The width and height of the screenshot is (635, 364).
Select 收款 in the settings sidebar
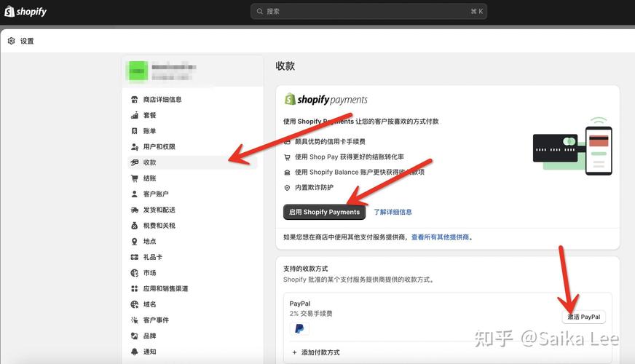pos(192,162)
